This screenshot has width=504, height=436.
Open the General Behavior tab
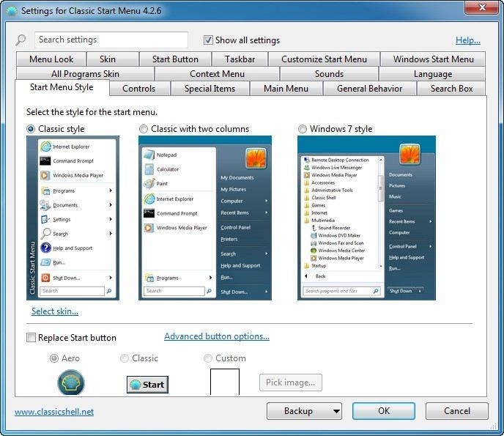click(x=370, y=89)
